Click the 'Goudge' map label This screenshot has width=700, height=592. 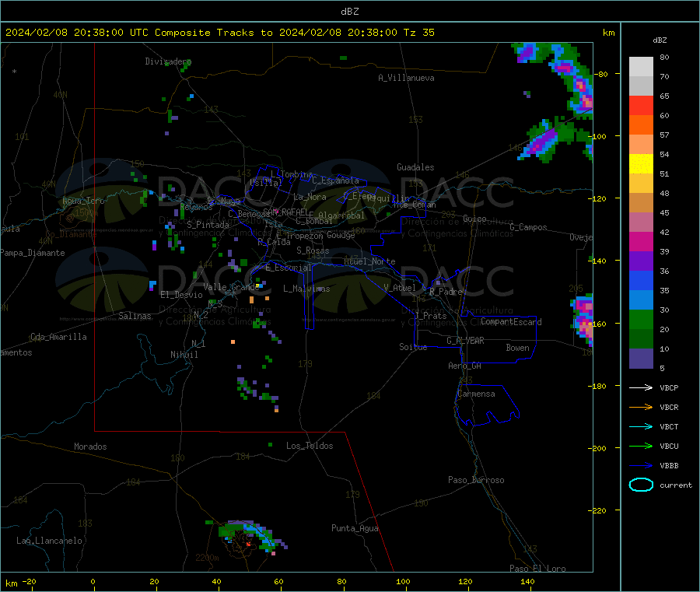click(x=341, y=235)
